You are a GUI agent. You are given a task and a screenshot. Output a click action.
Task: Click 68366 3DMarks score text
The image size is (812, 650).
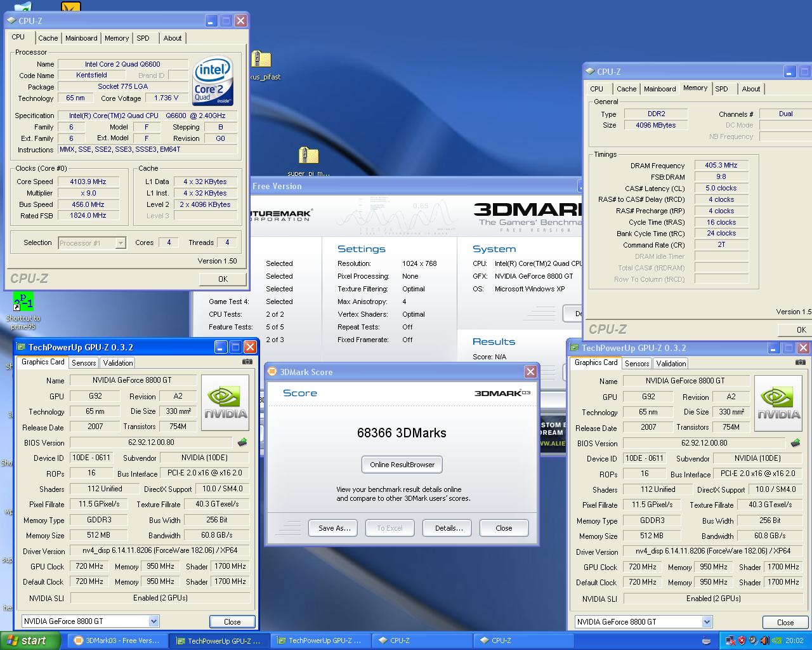click(x=402, y=433)
